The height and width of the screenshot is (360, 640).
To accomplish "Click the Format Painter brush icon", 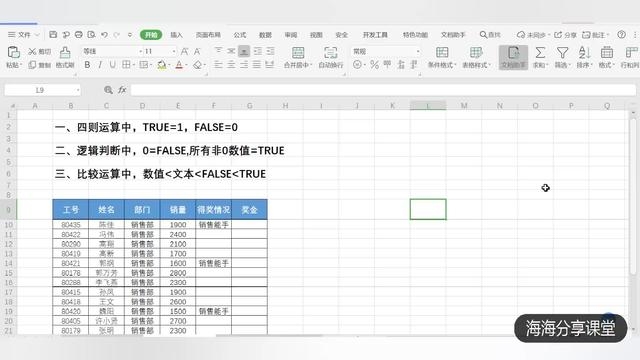I will click(64, 52).
